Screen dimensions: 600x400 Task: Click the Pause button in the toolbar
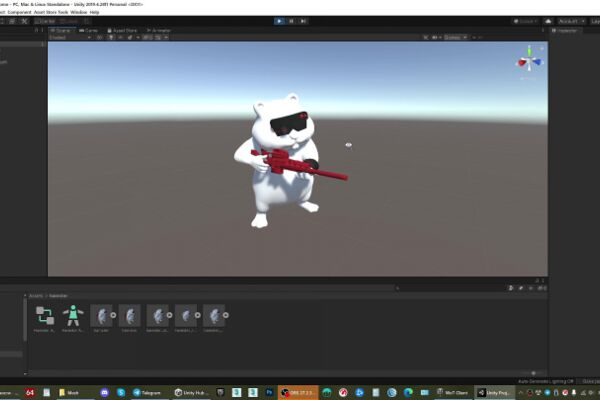point(291,21)
